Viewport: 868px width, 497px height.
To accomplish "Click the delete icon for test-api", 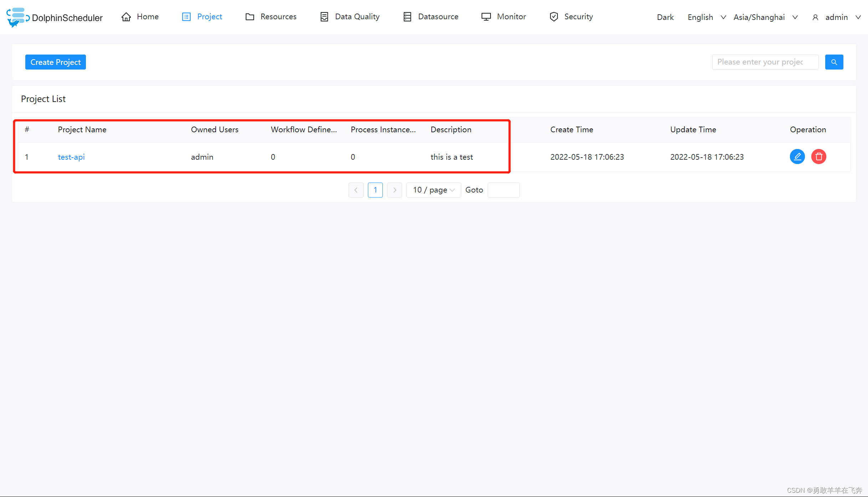I will coord(818,156).
